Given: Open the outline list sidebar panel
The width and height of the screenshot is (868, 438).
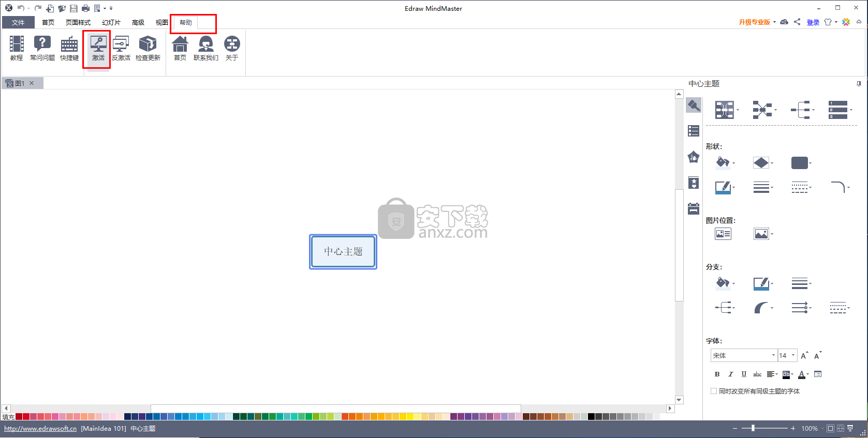Looking at the screenshot, I should (x=694, y=131).
